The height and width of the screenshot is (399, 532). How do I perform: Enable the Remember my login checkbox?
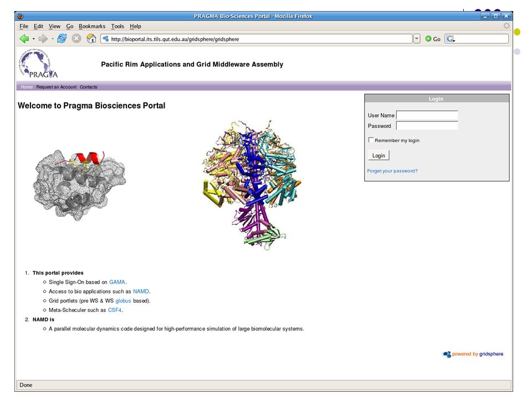click(371, 140)
